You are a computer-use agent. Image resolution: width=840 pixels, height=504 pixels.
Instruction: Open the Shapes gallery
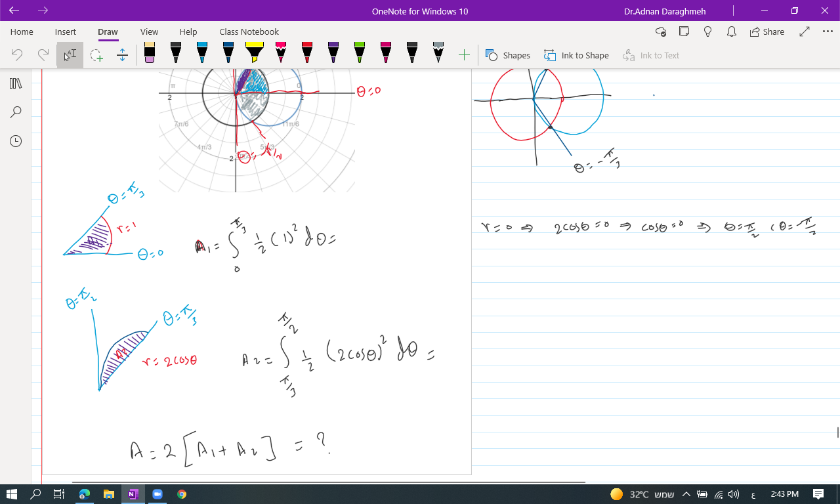508,55
